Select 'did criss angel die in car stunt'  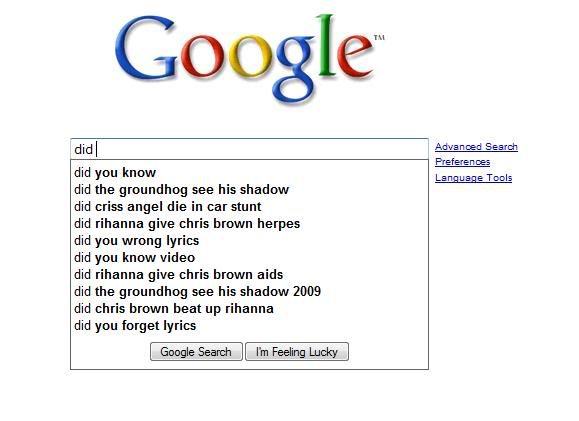coord(249,206)
